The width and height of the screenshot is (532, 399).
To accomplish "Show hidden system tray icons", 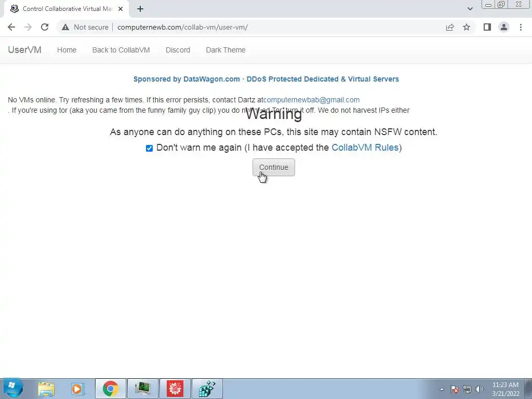I will [x=442, y=389].
